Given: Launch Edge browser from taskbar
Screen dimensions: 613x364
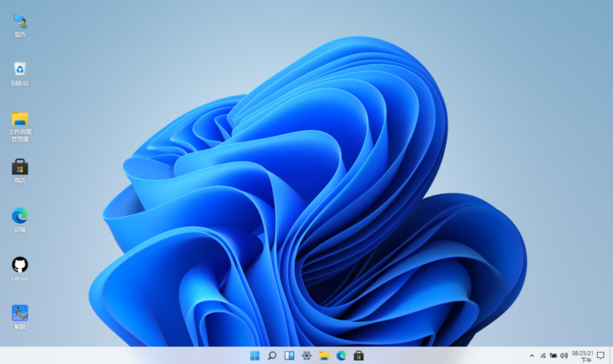Looking at the screenshot, I should [x=341, y=355].
